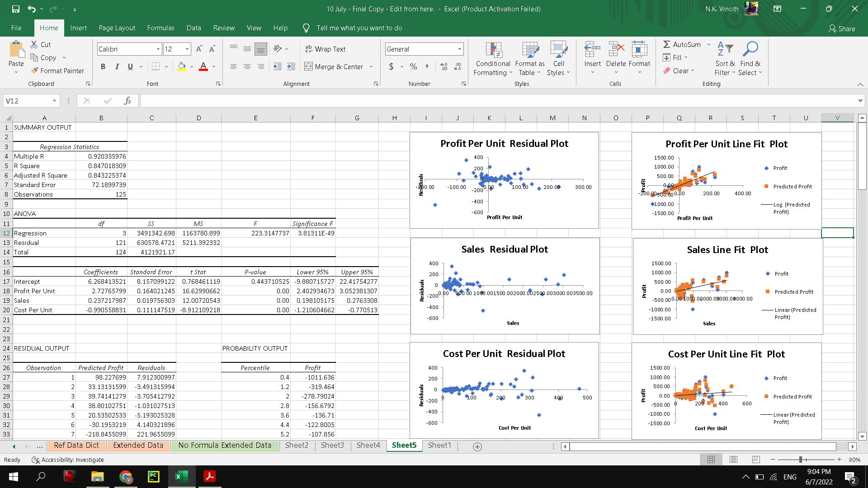868x488 pixels.
Task: Click the Share button
Action: [x=842, y=28]
